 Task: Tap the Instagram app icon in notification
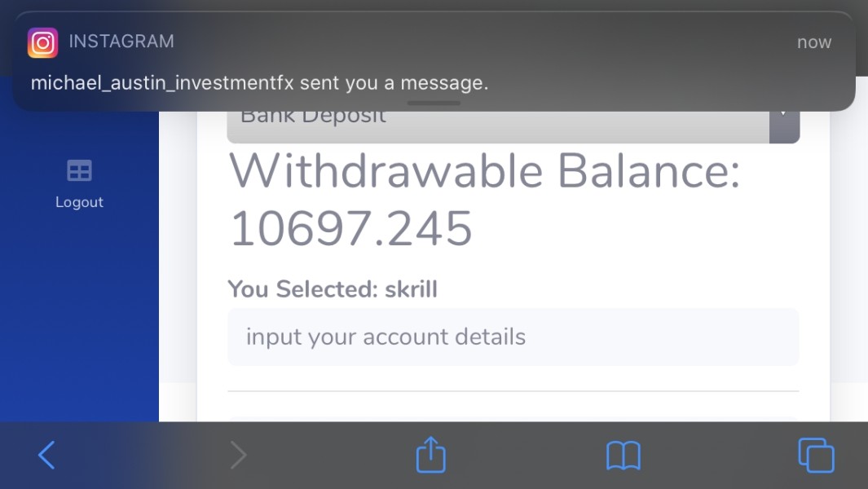pyautogui.click(x=42, y=42)
